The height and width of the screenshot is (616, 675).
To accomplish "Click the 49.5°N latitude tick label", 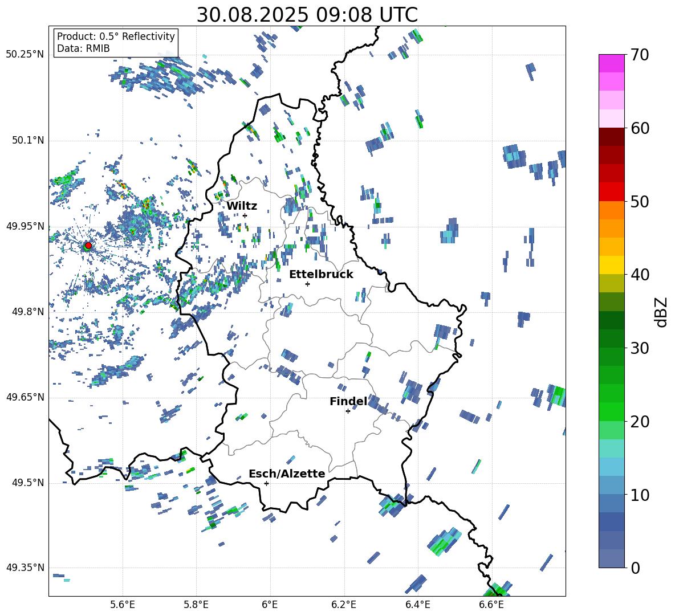I will 27,482.
